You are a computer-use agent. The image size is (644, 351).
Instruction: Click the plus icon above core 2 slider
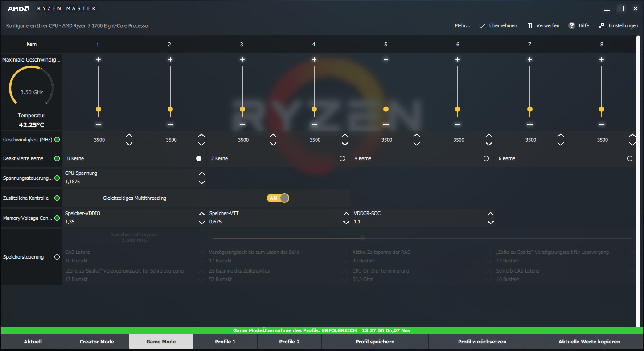(170, 59)
